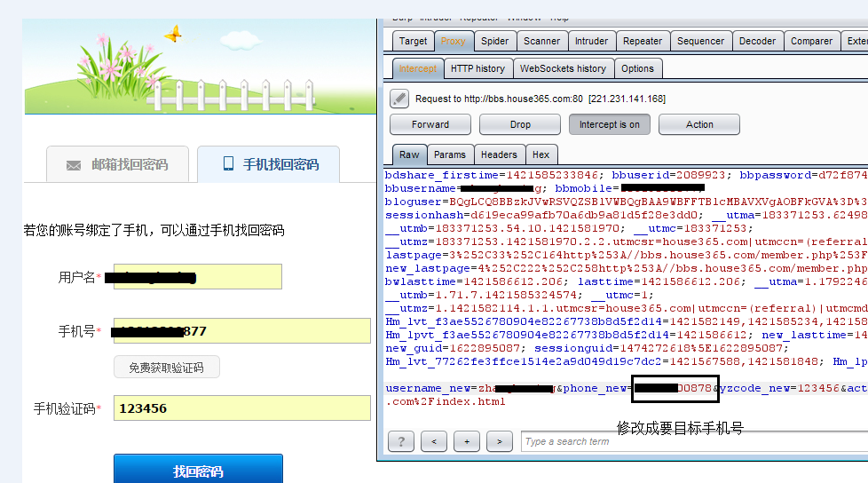
Task: Click the 手机号 input field
Action: [242, 330]
